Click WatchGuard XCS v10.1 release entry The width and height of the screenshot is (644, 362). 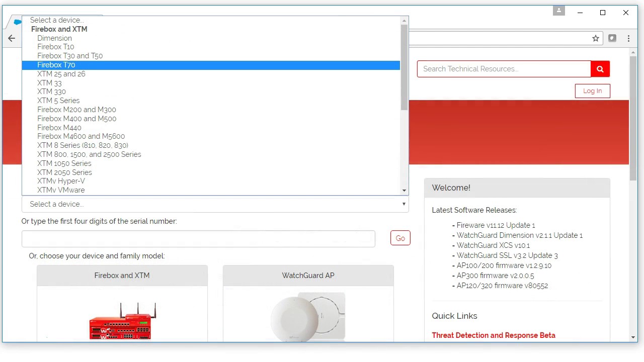pyautogui.click(x=493, y=245)
